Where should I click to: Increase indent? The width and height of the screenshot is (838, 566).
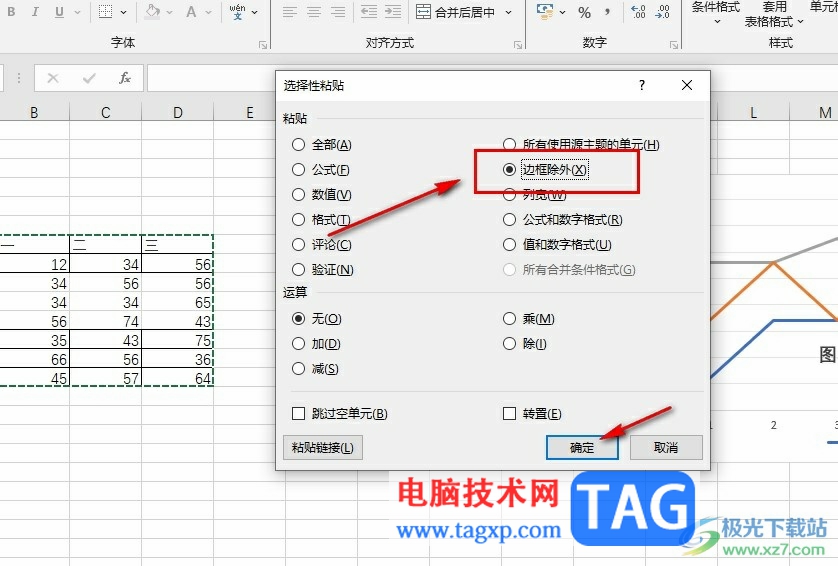[x=393, y=12]
